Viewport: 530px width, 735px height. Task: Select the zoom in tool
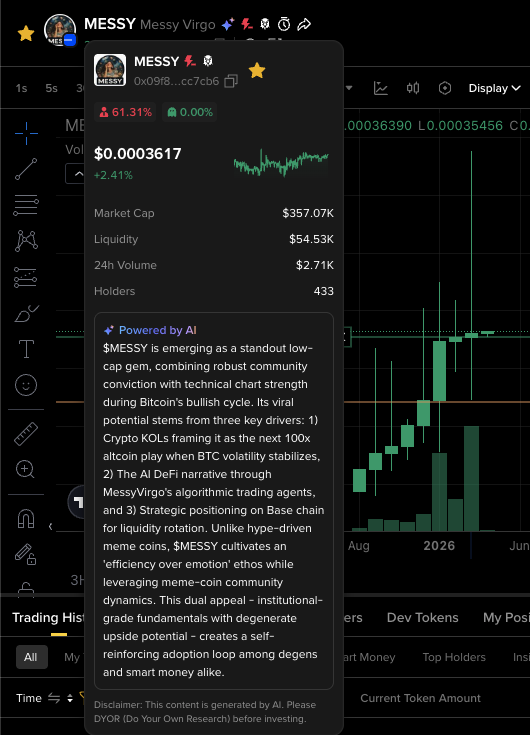pos(25,469)
